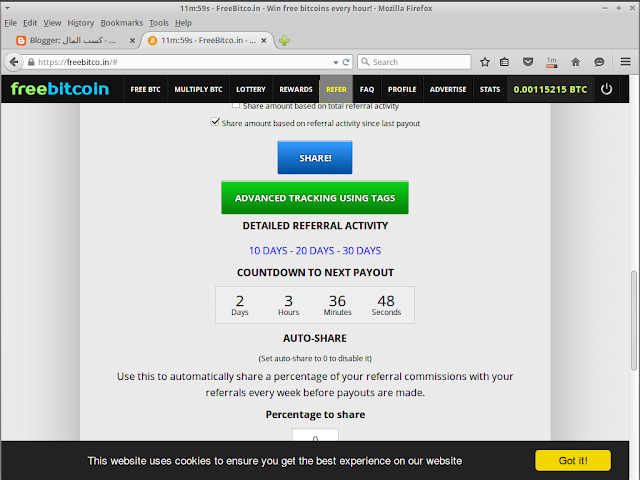Open a new tab with plus icon
This screenshot has width=640, height=480.
(284, 40)
